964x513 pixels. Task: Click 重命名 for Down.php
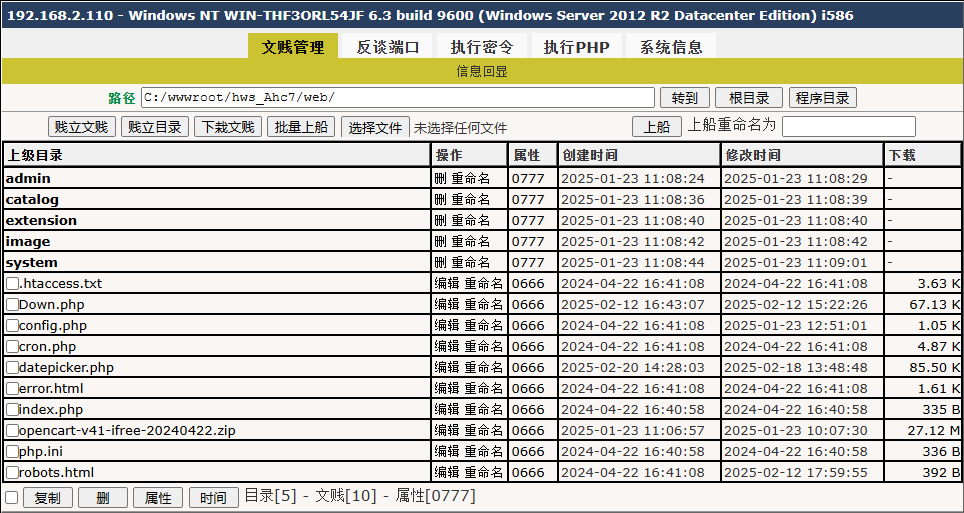coord(483,304)
